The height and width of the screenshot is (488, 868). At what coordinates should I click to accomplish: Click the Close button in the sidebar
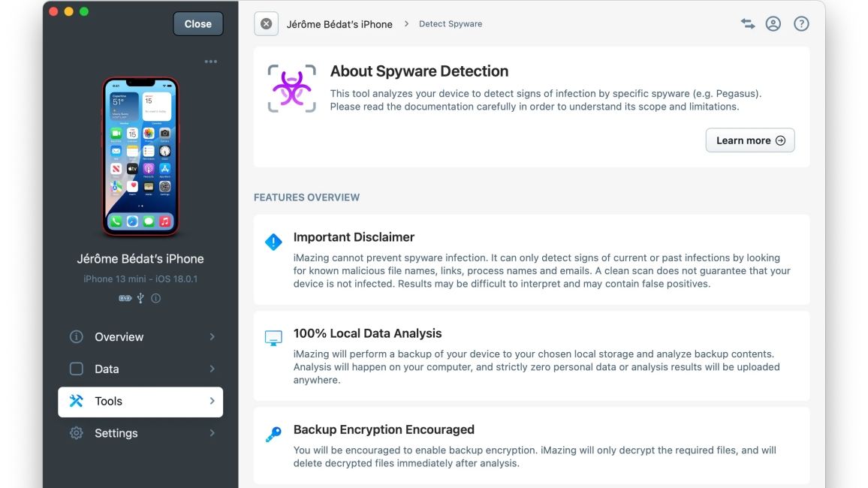197,24
